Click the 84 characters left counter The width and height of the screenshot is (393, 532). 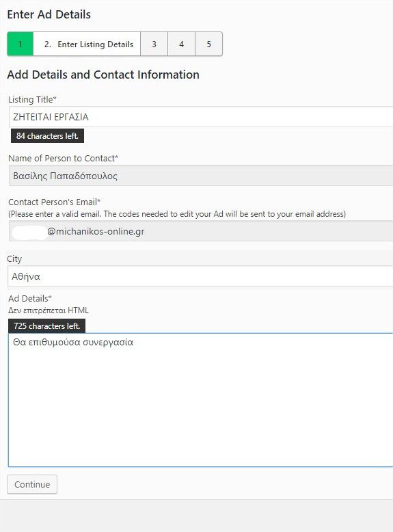pos(47,135)
